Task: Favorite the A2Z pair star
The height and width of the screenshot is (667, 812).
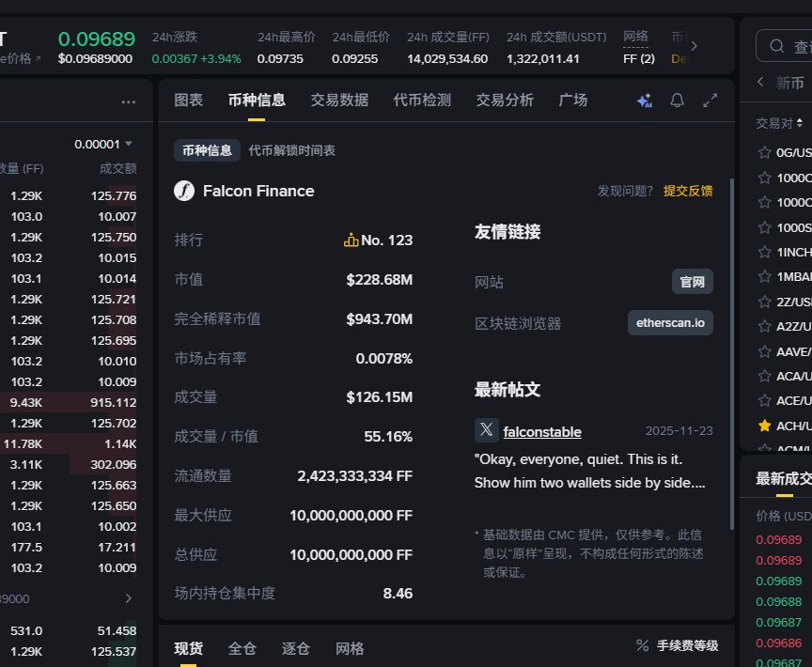Action: point(764,326)
